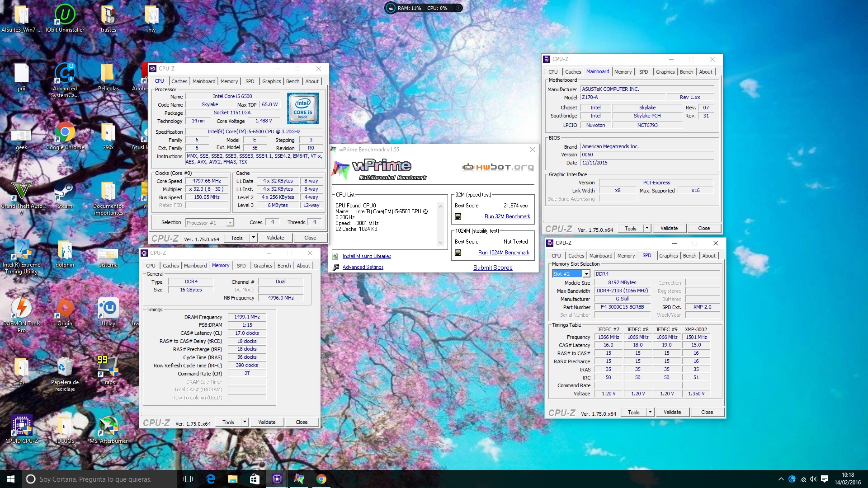
Task: Run the 1024M Benchmark link
Action: coord(504,253)
